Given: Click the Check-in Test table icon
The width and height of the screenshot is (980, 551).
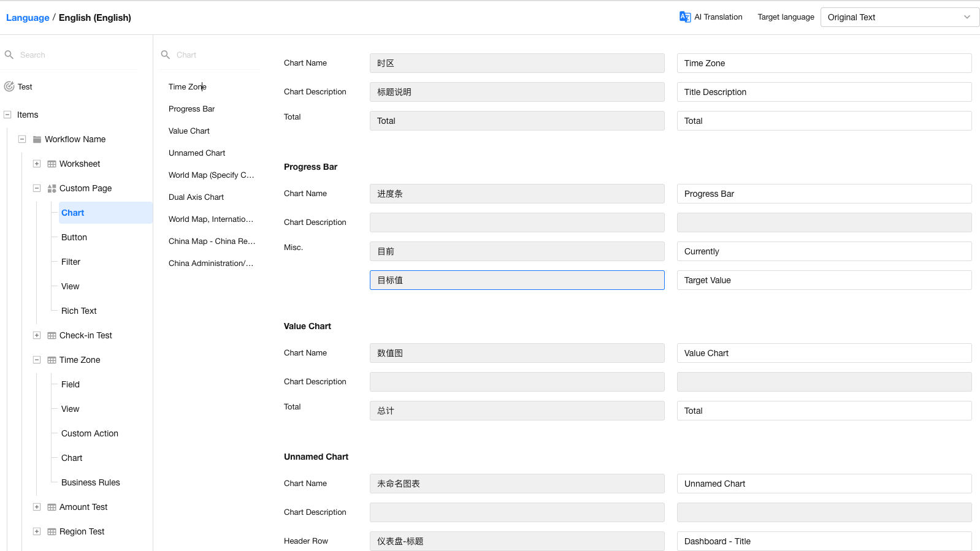Looking at the screenshot, I should tap(52, 335).
